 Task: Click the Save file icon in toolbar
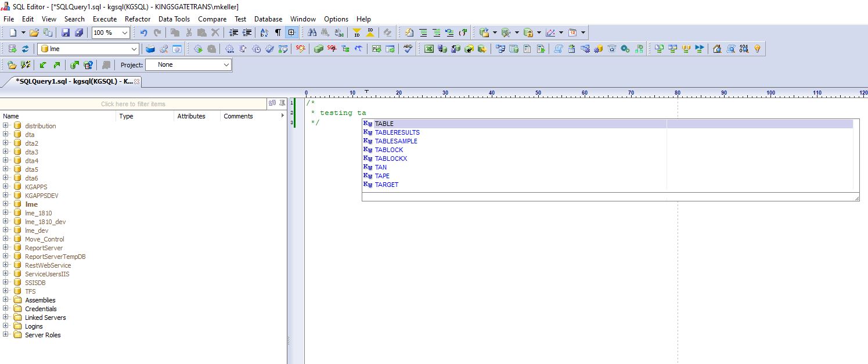pos(66,33)
